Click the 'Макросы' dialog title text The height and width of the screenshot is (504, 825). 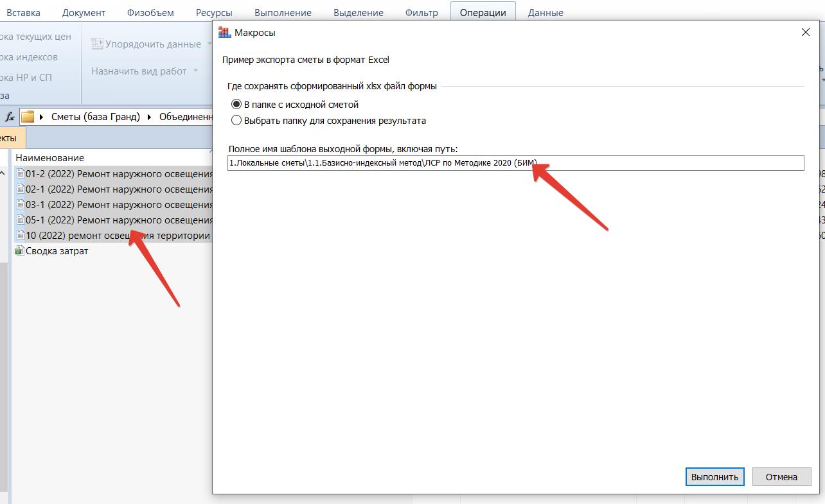(255, 33)
